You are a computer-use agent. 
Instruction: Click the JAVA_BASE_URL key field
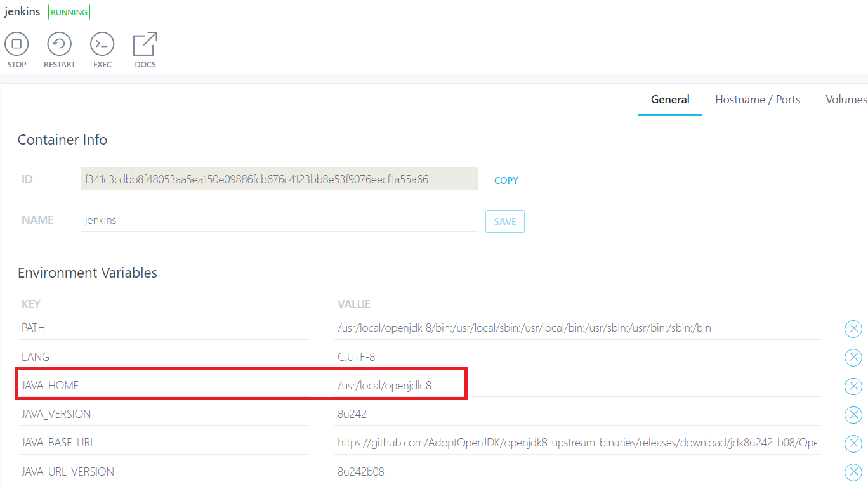164,443
